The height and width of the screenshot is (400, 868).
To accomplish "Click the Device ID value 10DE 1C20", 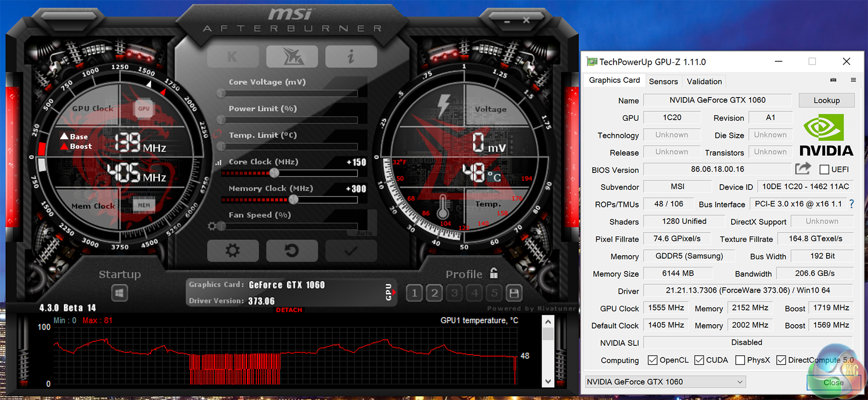I will tap(805, 186).
